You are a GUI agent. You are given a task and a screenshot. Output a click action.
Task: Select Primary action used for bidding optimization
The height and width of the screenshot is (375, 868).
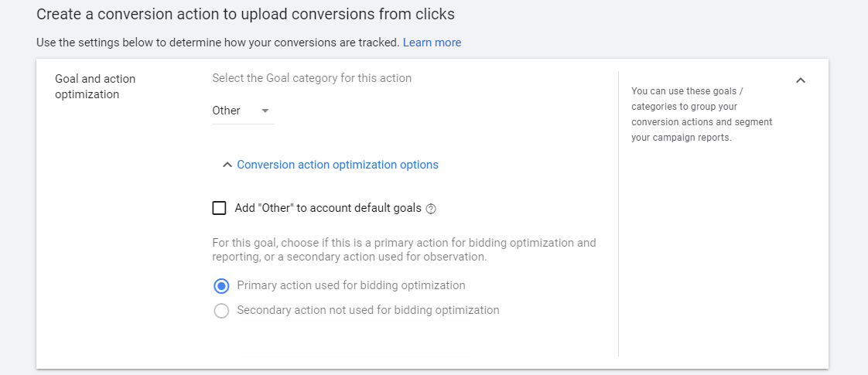tap(221, 286)
